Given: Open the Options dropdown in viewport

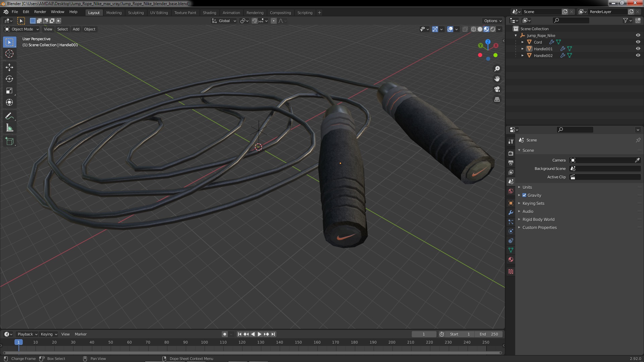Looking at the screenshot, I should click(x=492, y=21).
